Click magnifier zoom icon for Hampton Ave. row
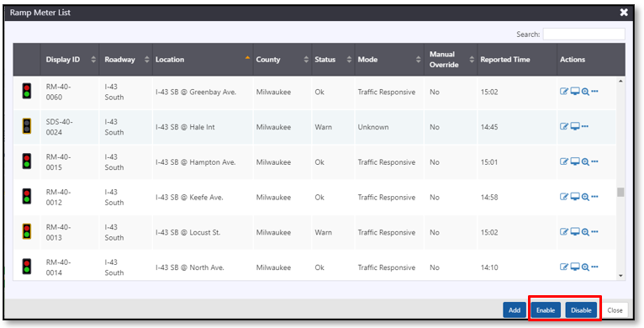The image size is (644, 328). 585,162
